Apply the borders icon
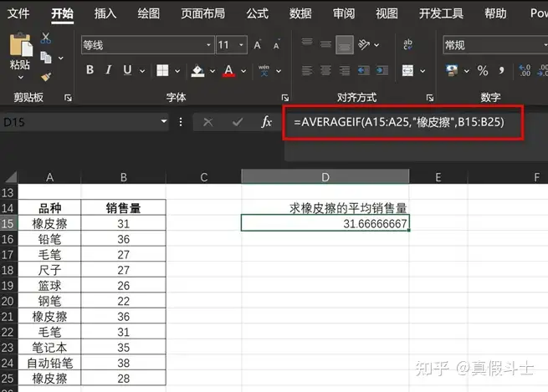 pyautogui.click(x=162, y=70)
